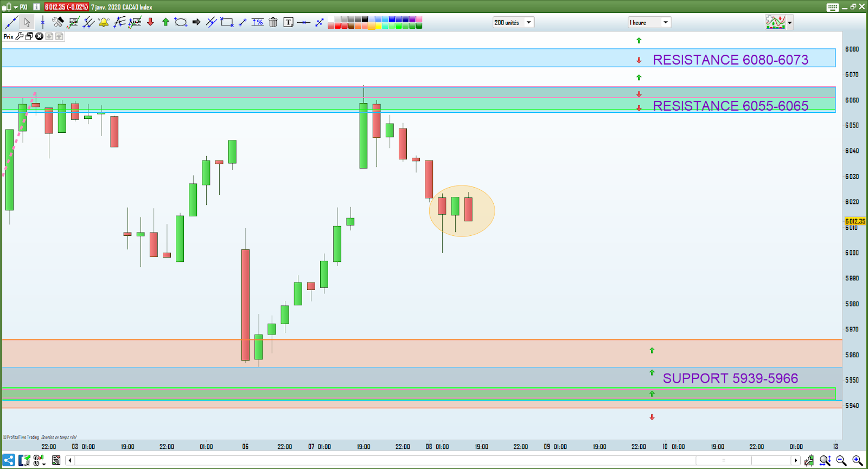This screenshot has height=469, width=868.
Task: Pick the brown color swatch
Action: pyautogui.click(x=351, y=25)
